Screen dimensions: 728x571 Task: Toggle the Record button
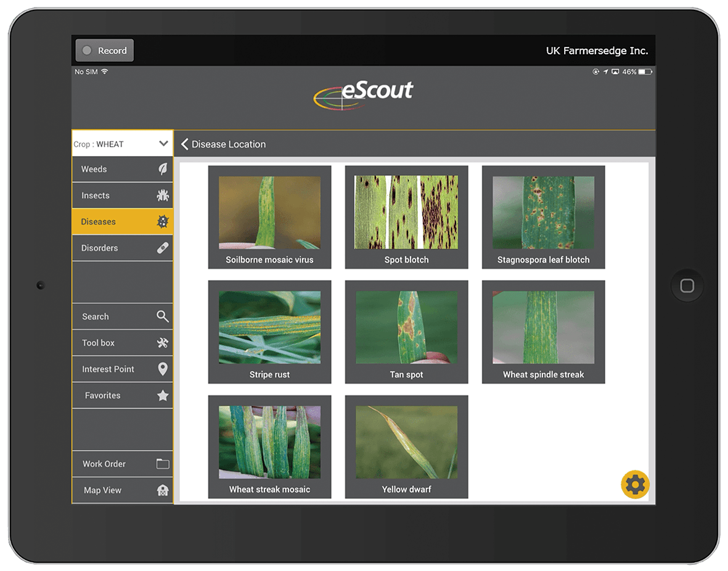point(104,51)
